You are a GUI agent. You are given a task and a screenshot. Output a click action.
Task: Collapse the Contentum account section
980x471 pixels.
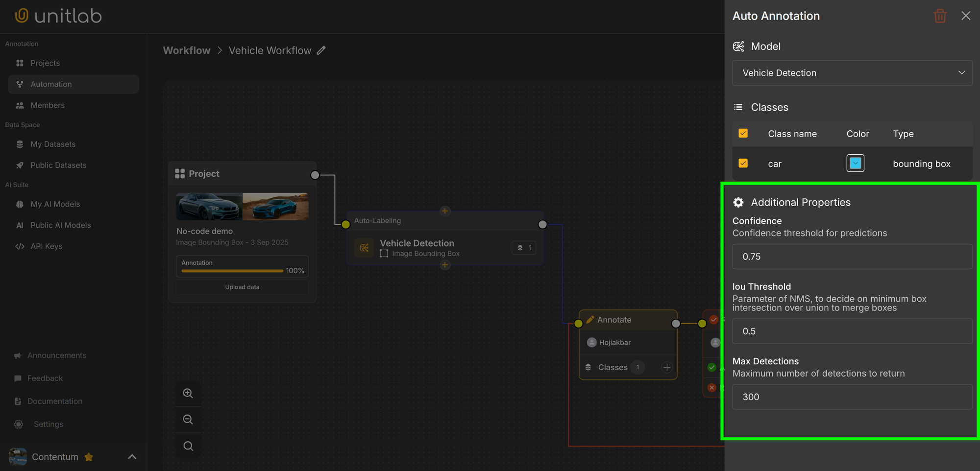pos(131,456)
